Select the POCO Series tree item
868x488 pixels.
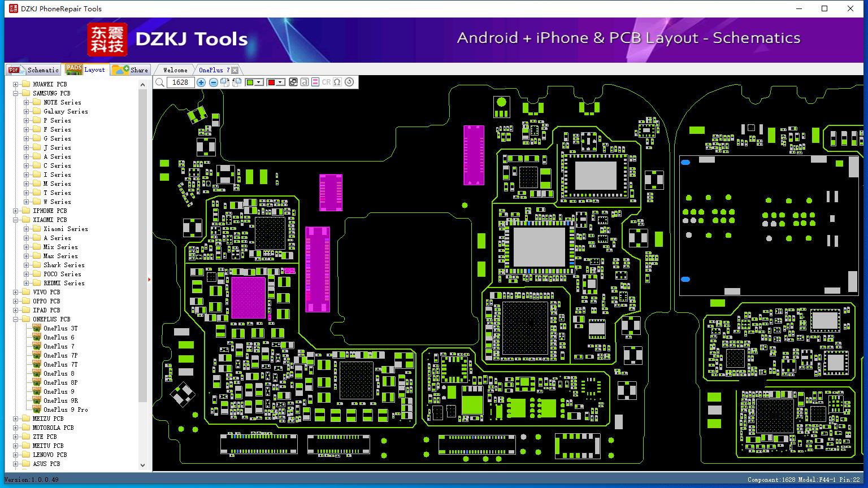[62, 274]
